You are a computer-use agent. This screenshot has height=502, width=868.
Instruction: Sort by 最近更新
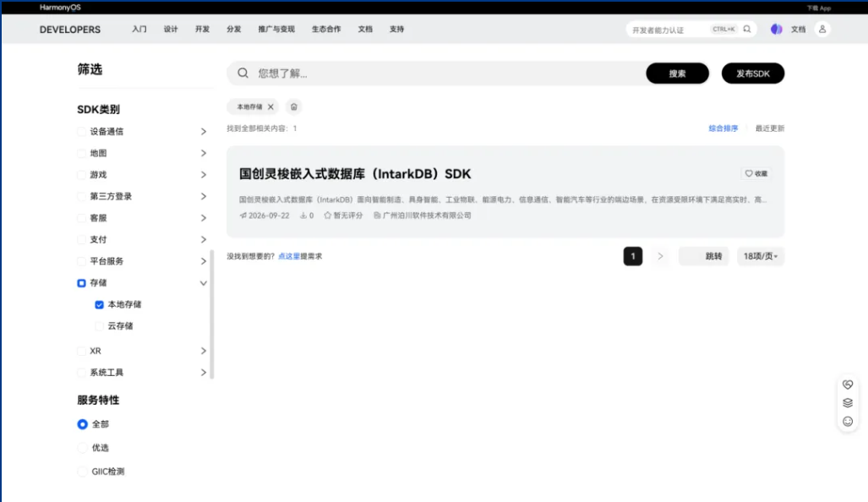click(x=769, y=128)
